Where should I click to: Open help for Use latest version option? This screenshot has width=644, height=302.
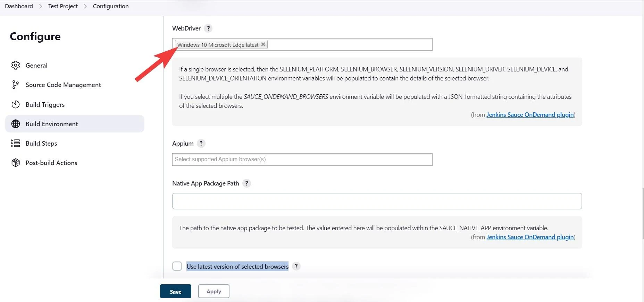tap(296, 266)
